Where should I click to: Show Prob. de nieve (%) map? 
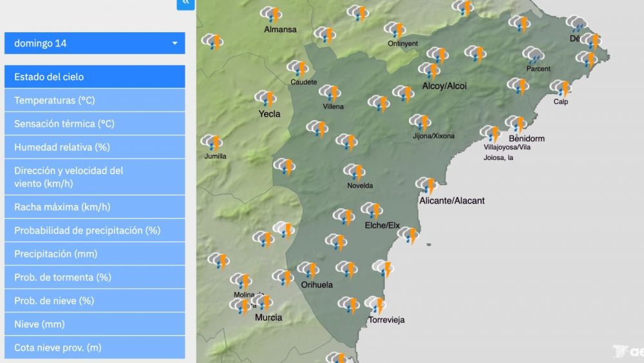coord(95,301)
